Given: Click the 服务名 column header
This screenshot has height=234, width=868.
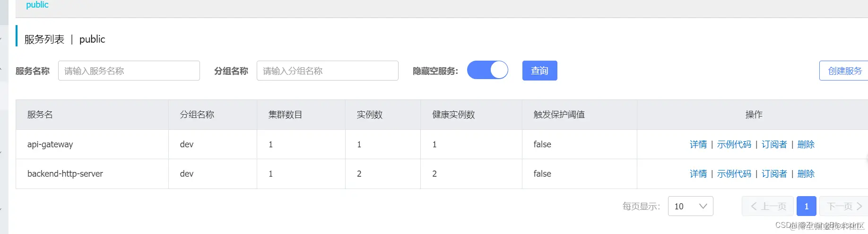Looking at the screenshot, I should pyautogui.click(x=40, y=115).
